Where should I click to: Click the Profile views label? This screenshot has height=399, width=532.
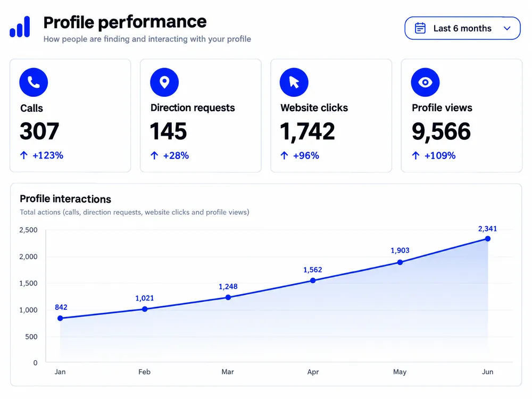coord(442,108)
